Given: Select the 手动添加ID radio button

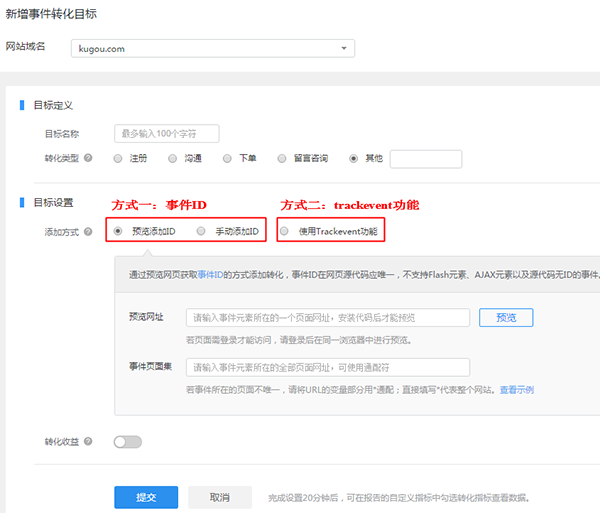Looking at the screenshot, I should (202, 231).
